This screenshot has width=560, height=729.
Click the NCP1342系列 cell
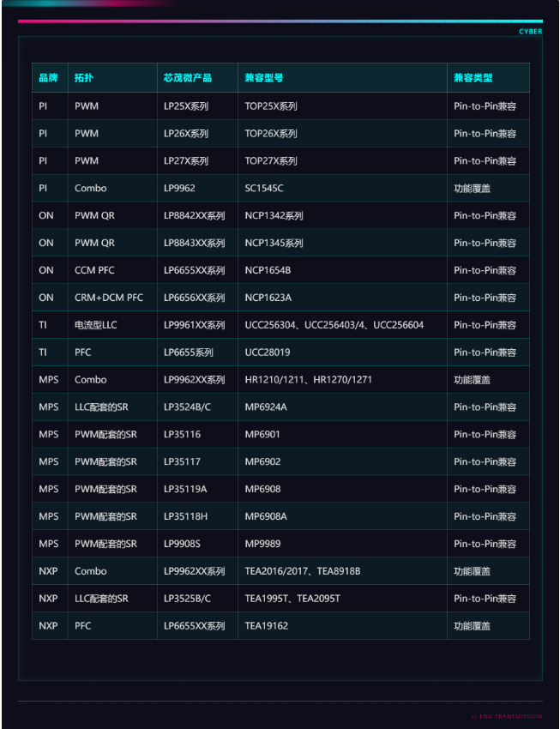tap(274, 215)
